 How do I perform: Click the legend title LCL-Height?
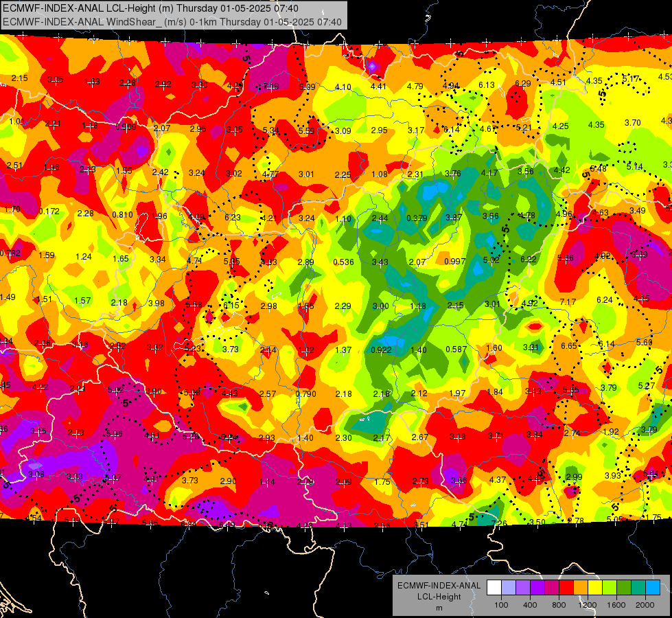point(439,597)
